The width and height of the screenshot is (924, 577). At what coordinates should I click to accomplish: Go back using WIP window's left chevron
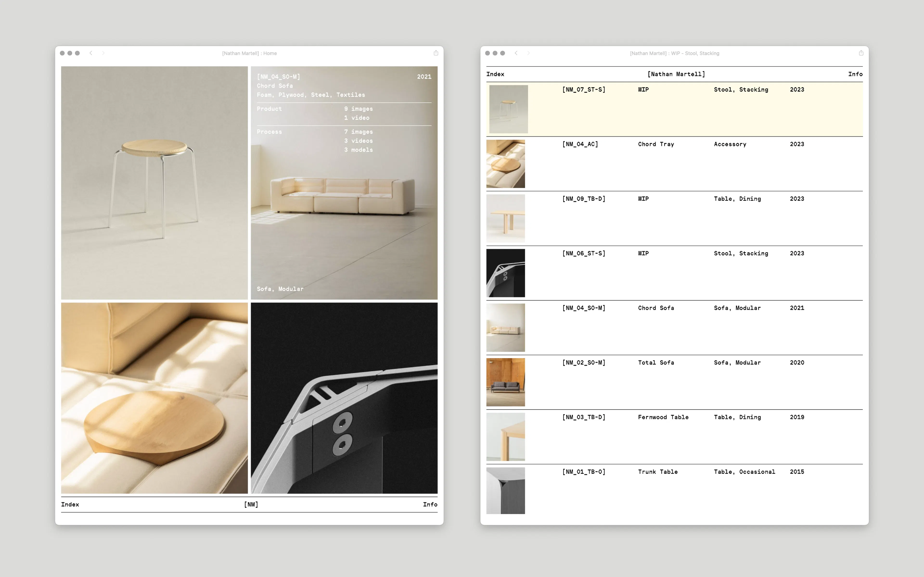pos(516,53)
